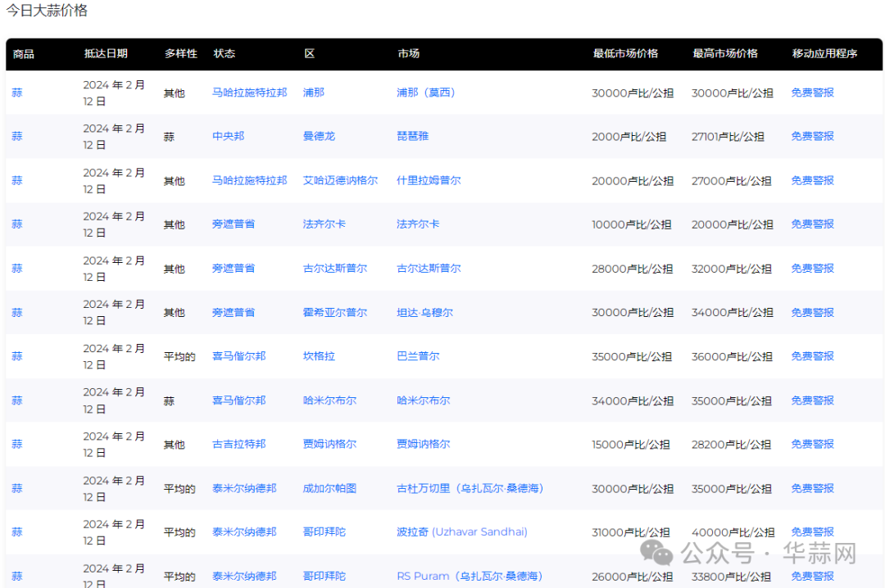Click 哈米尔布尔 in the 市场 column
The width and height of the screenshot is (885, 588).
click(424, 400)
